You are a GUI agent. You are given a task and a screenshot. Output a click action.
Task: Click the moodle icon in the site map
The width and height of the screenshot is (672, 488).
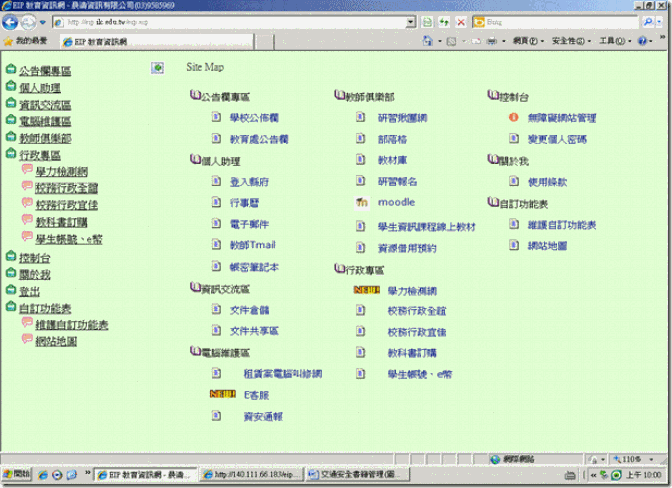click(x=362, y=202)
